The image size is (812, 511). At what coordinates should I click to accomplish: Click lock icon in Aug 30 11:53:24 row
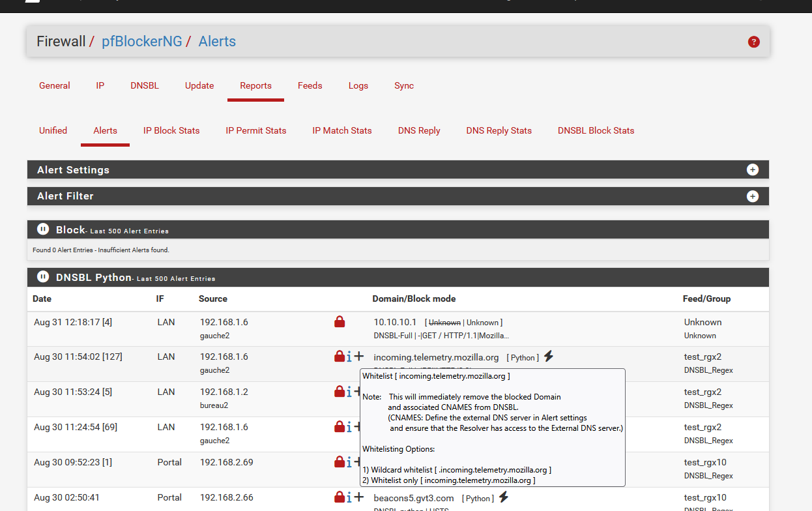pos(340,392)
